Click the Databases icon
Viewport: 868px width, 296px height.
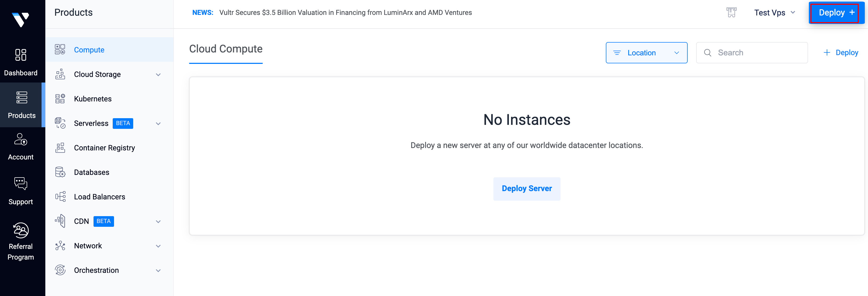click(60, 172)
